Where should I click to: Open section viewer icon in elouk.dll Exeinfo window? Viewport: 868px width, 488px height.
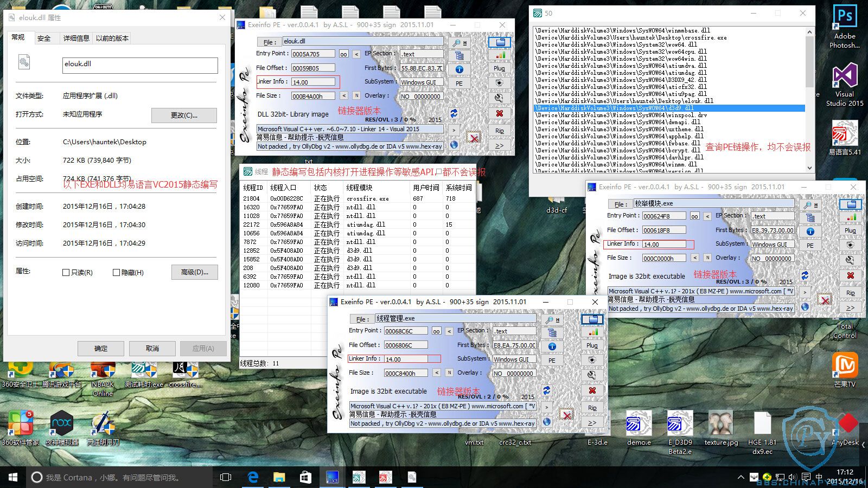459,56
